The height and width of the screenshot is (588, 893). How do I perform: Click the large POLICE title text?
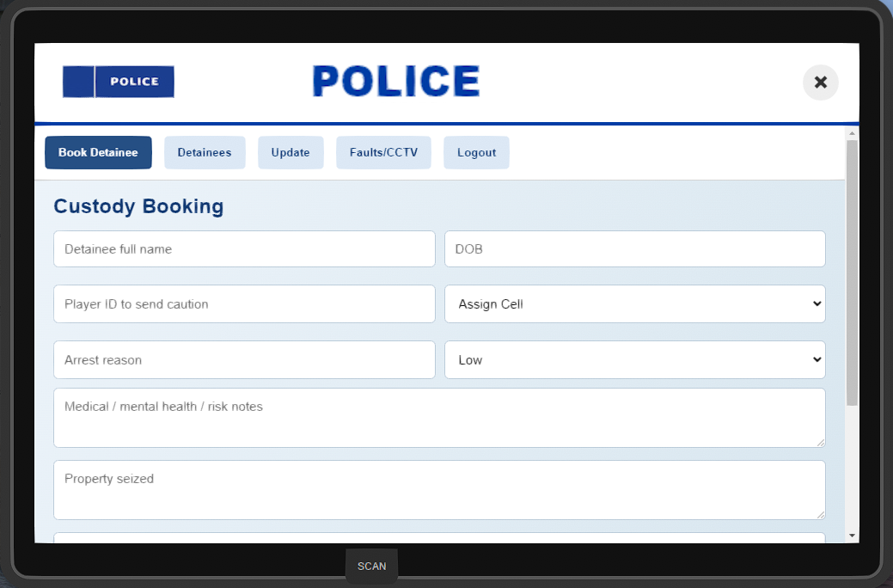point(396,81)
